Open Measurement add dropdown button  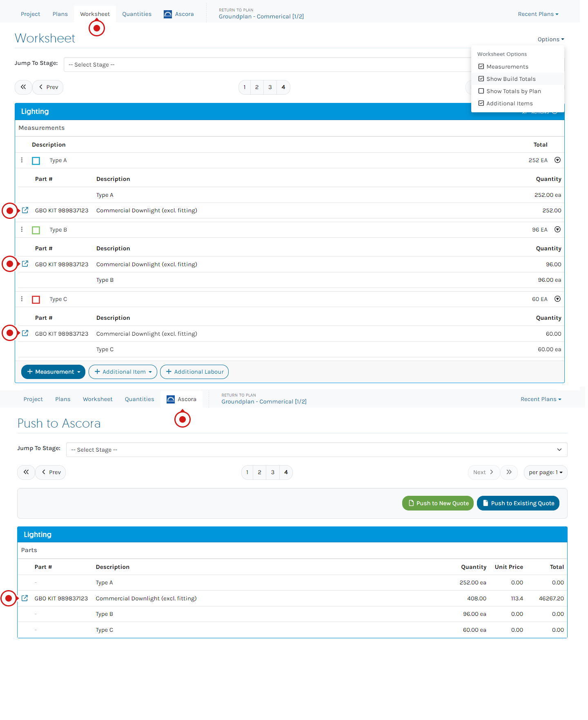pyautogui.click(x=53, y=372)
